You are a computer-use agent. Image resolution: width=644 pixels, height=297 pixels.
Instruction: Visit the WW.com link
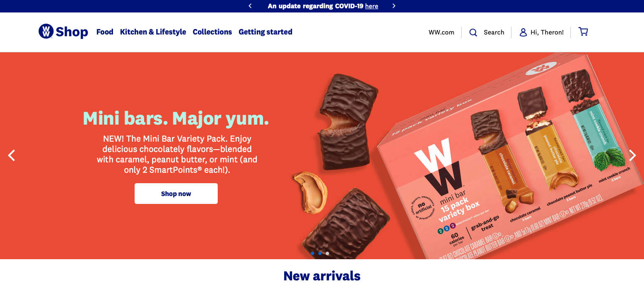click(441, 32)
